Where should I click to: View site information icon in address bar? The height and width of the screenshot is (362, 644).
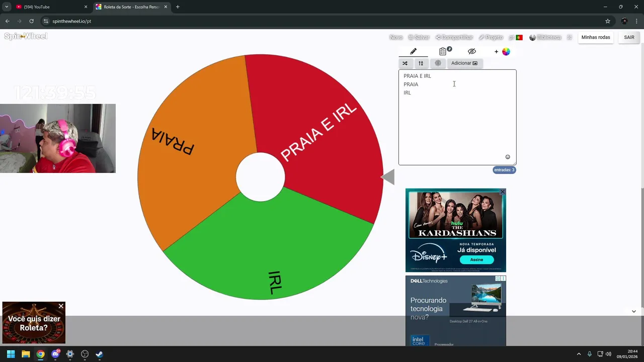click(x=46, y=21)
